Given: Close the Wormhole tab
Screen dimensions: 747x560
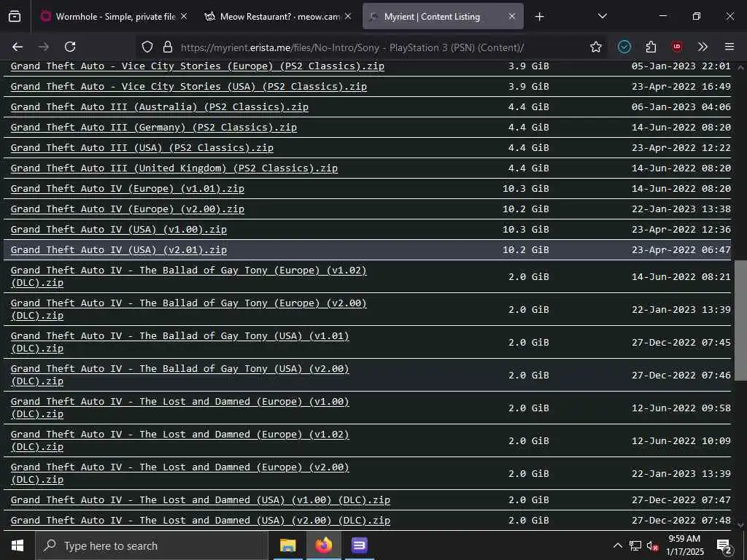Looking at the screenshot, I should 184,17.
